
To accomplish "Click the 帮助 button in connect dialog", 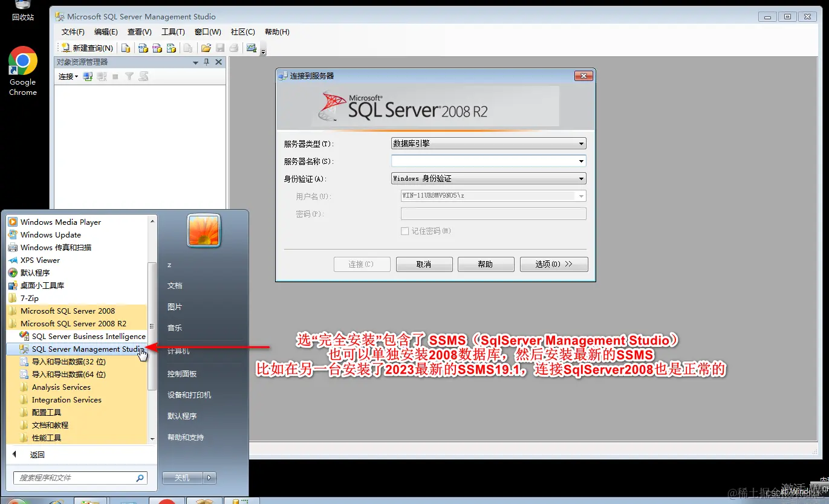I will [486, 264].
